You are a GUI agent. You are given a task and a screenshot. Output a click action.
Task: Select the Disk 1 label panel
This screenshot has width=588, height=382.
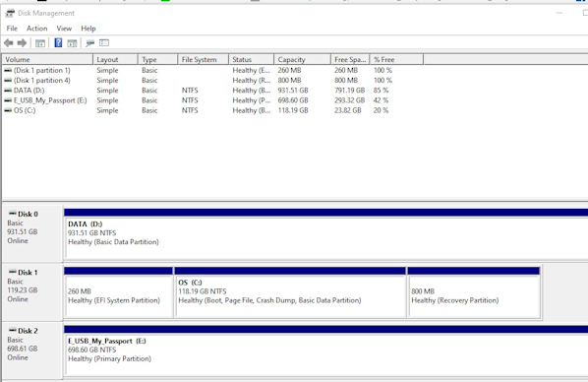(32, 291)
